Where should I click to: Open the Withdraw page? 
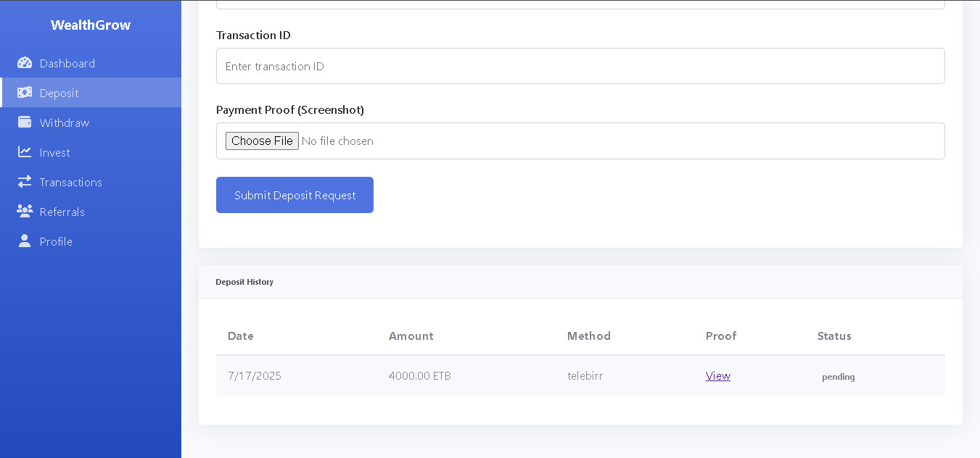coord(91,122)
